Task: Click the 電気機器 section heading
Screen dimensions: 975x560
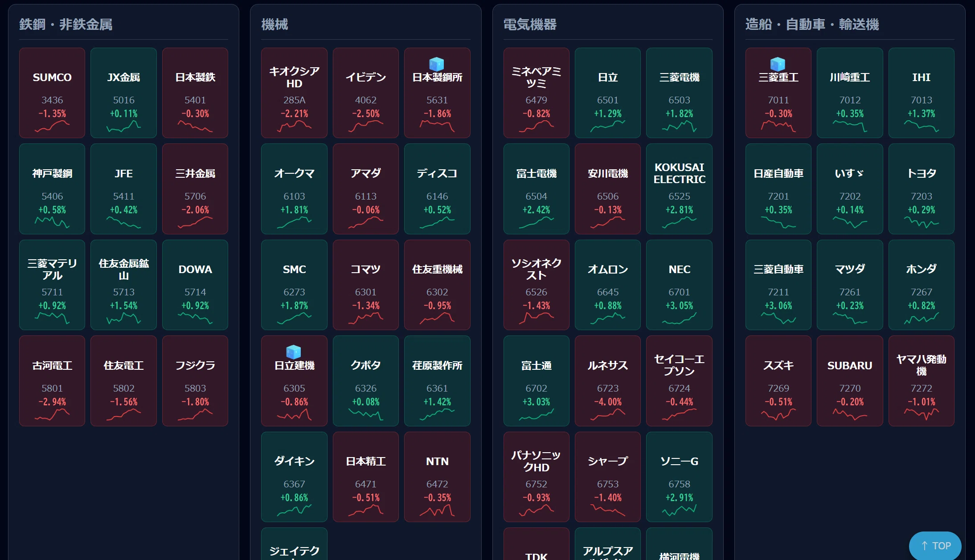Action: [530, 24]
